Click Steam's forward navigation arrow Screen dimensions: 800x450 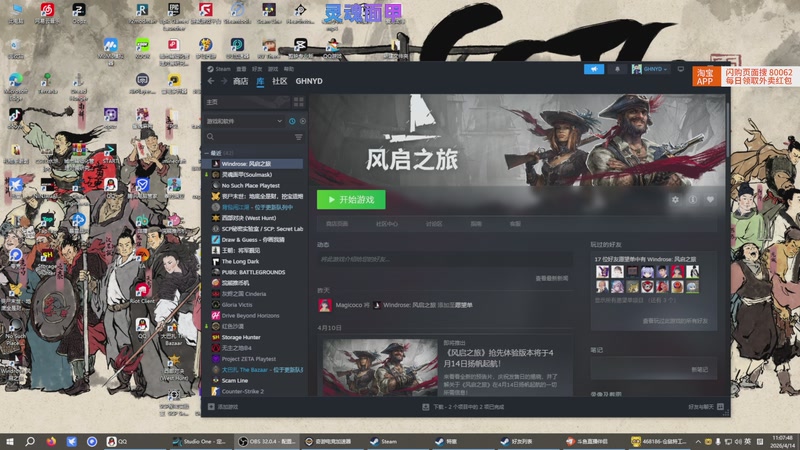[x=223, y=81]
